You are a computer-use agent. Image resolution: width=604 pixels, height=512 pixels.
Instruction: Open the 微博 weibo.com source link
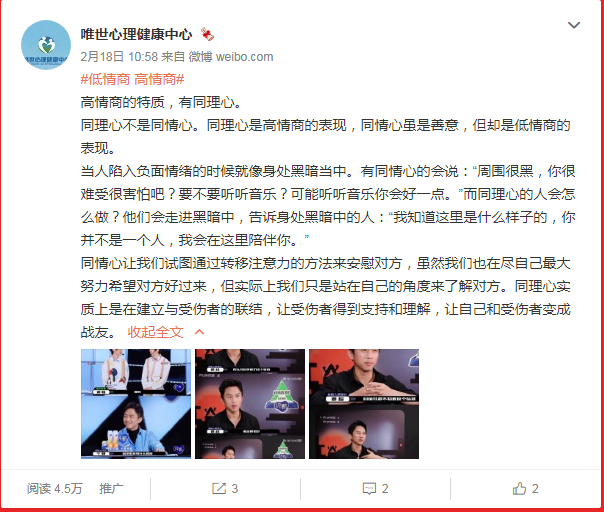click(231, 57)
